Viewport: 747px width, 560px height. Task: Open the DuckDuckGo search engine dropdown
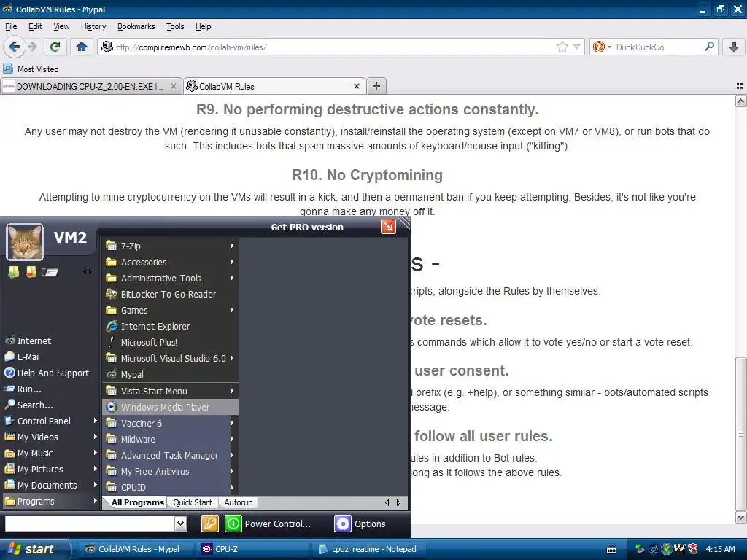(609, 47)
